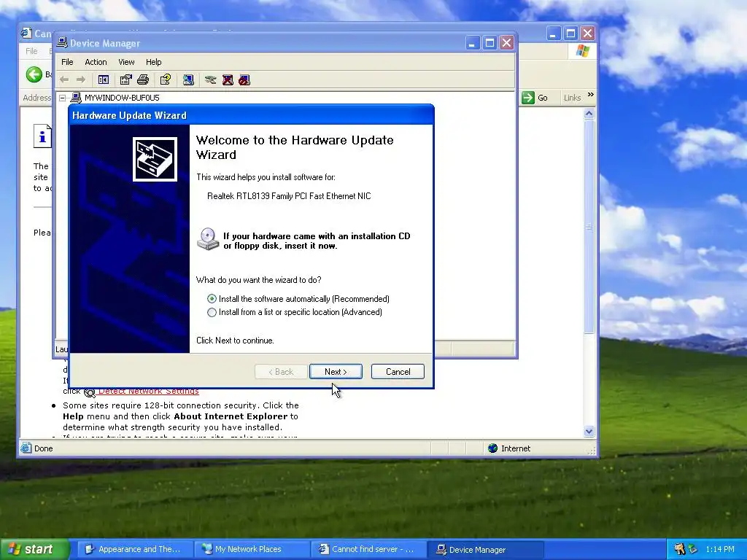Collapse the MYWINDOW-BUF0U5 tree node
The image size is (747, 560).
tap(63, 98)
